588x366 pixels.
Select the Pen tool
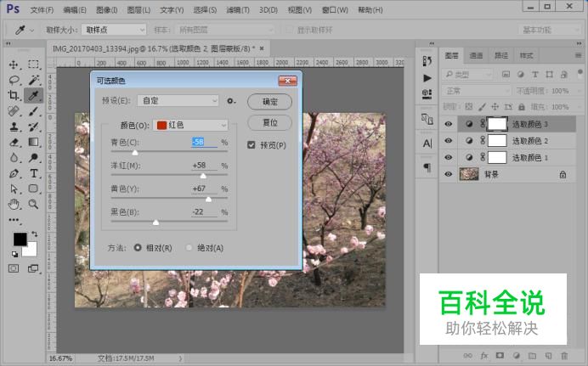pos(14,173)
